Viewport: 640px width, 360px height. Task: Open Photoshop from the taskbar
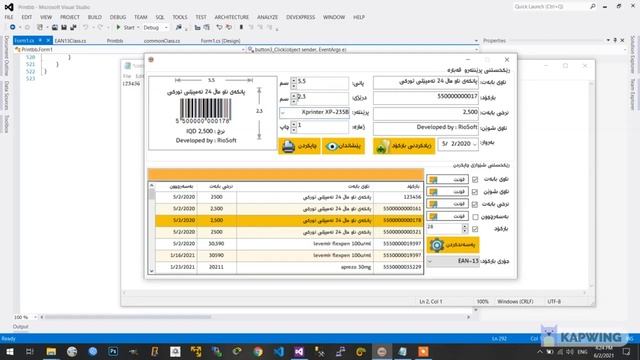pos(113,351)
